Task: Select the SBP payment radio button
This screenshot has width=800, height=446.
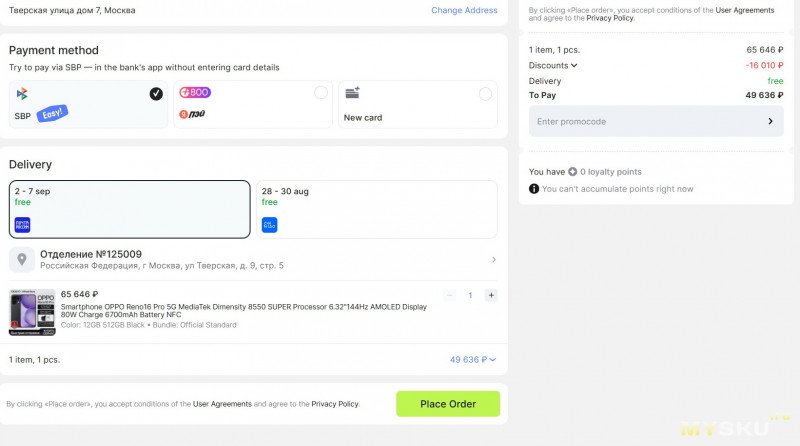Action: coord(156,94)
